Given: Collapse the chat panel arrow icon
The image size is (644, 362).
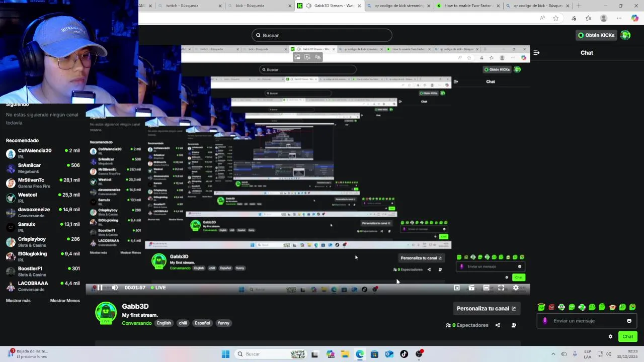Looking at the screenshot, I should click(x=536, y=52).
